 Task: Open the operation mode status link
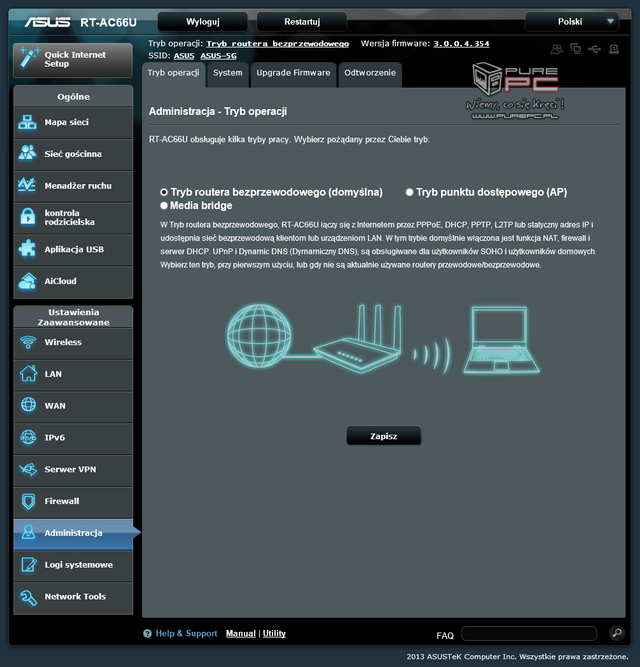[x=277, y=44]
